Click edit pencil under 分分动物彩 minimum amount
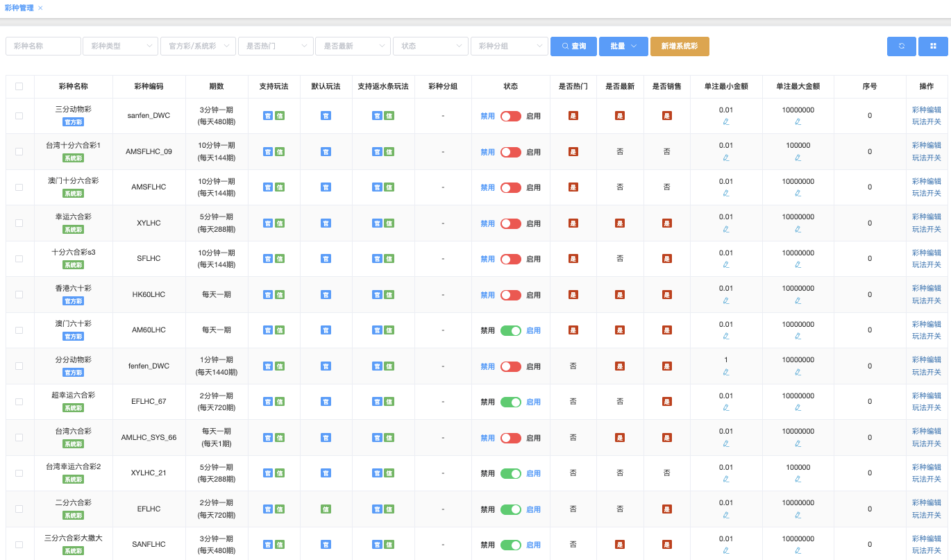 click(725, 372)
